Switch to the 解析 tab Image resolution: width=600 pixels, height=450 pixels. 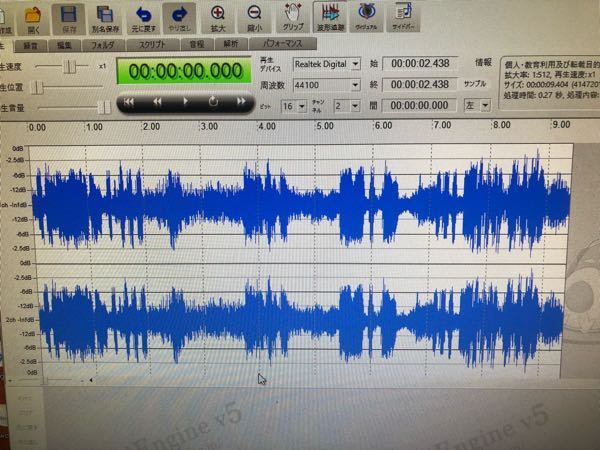point(231,44)
